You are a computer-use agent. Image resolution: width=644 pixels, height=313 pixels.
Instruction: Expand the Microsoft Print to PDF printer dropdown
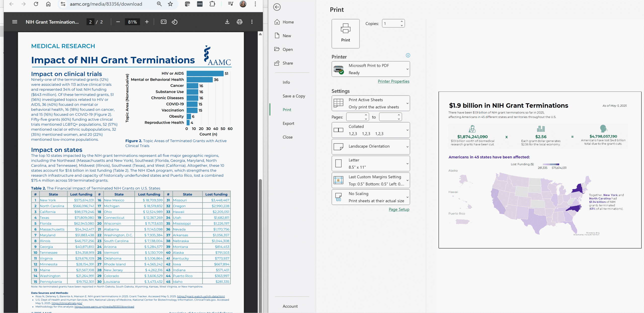[x=371, y=69]
